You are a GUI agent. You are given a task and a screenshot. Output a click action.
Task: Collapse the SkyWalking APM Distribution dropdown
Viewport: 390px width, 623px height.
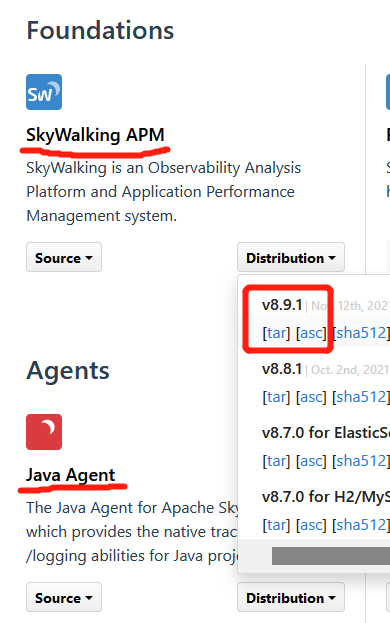click(x=291, y=257)
